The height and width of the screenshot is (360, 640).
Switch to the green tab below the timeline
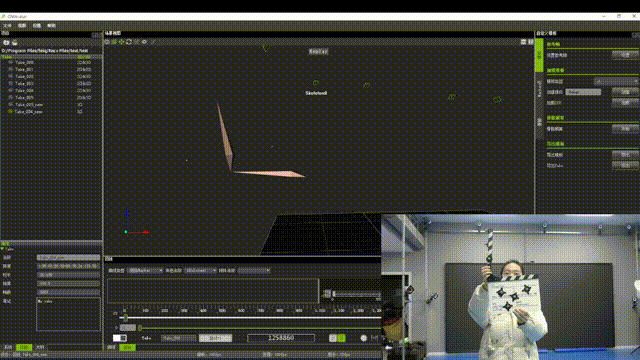127,347
